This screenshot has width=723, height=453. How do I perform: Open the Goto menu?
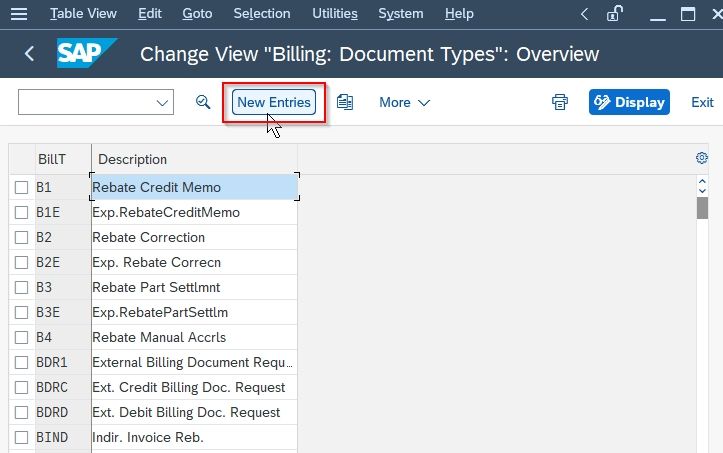(x=197, y=14)
